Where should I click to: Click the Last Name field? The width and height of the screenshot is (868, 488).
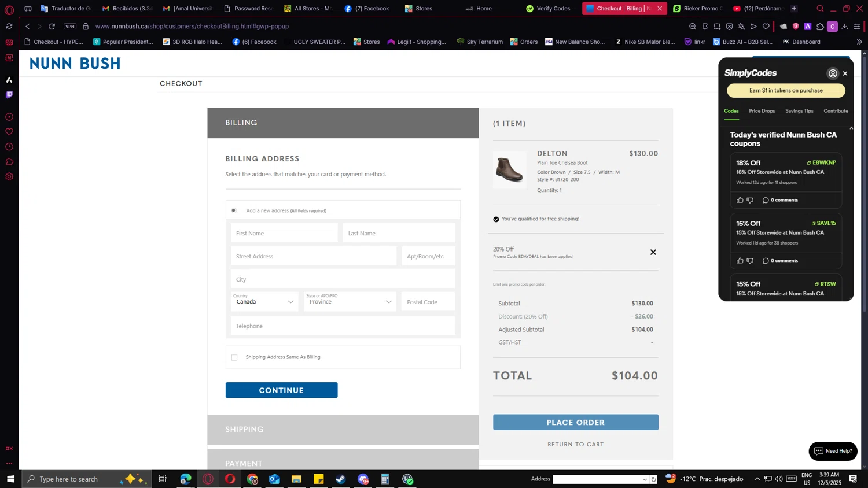click(x=399, y=233)
